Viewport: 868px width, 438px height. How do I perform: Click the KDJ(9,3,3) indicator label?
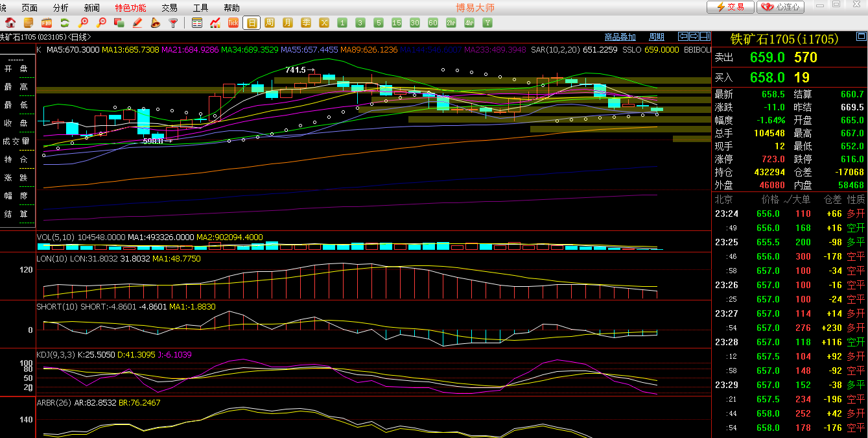tap(56, 354)
